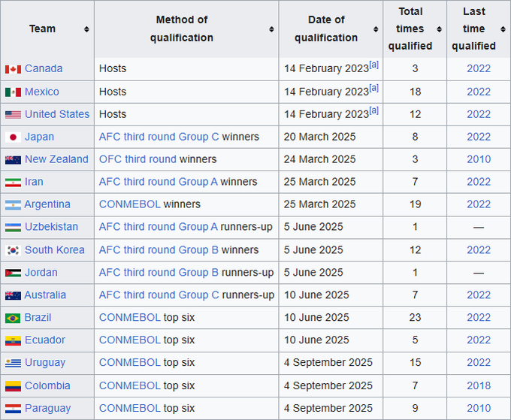Follow the OFC third round link
This screenshot has width=511, height=420.
(138, 159)
